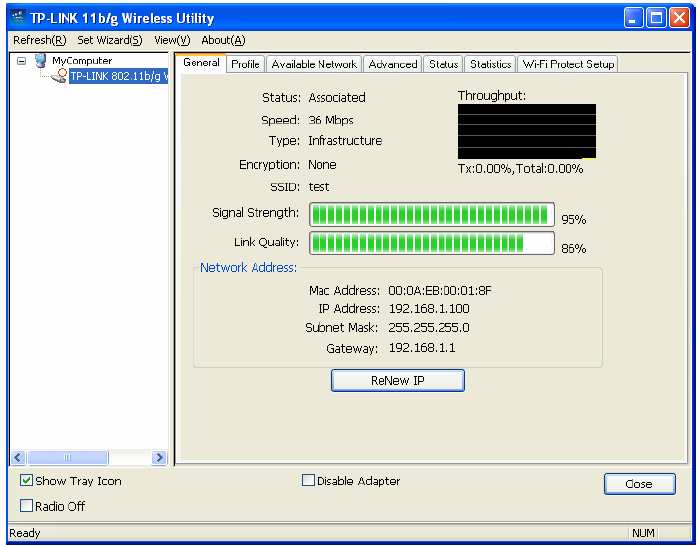Click the black Throughput graph
The image size is (699, 547).
[526, 132]
